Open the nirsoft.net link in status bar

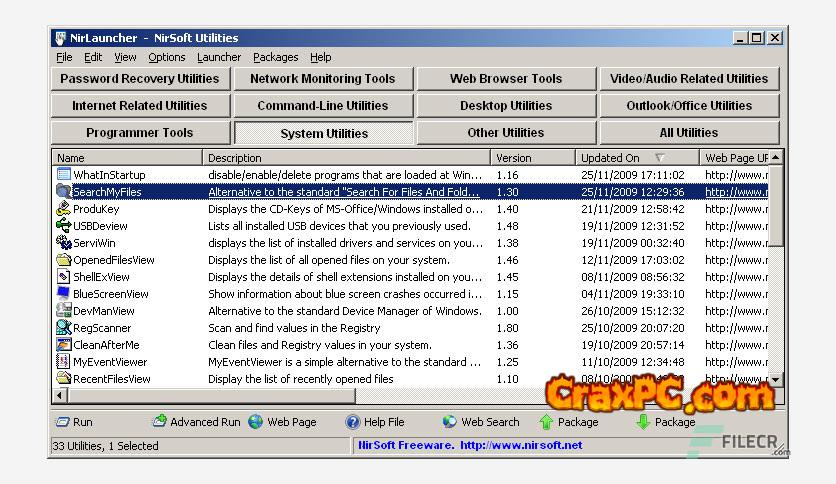tap(521, 446)
